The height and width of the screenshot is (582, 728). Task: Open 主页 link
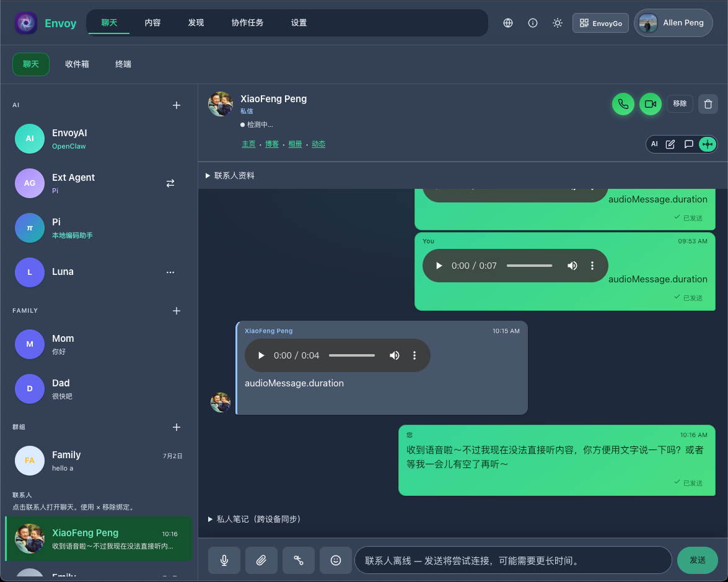(x=248, y=144)
